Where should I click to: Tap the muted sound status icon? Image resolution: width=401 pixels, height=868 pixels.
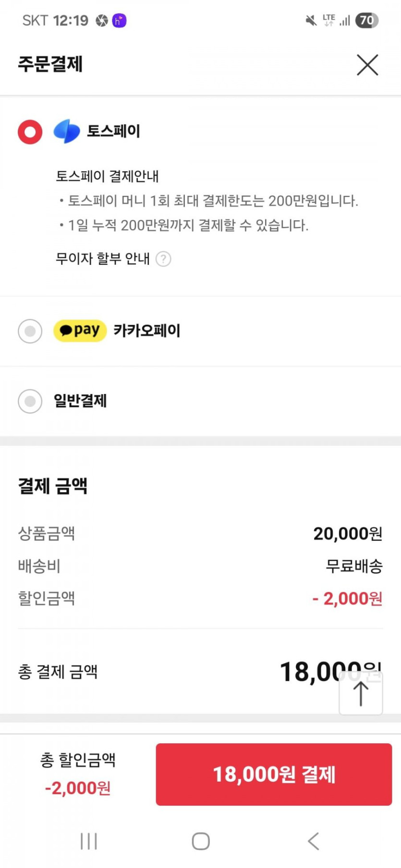click(311, 20)
